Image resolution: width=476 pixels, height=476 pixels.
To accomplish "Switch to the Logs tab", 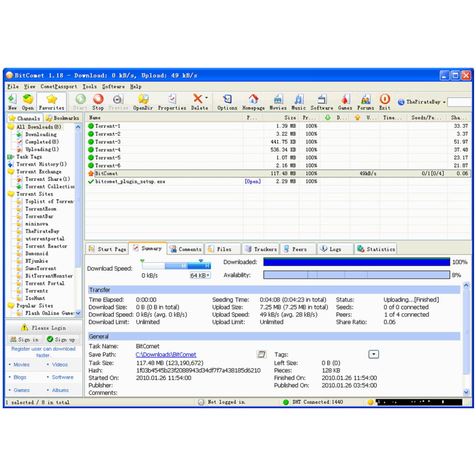I will coord(335,249).
